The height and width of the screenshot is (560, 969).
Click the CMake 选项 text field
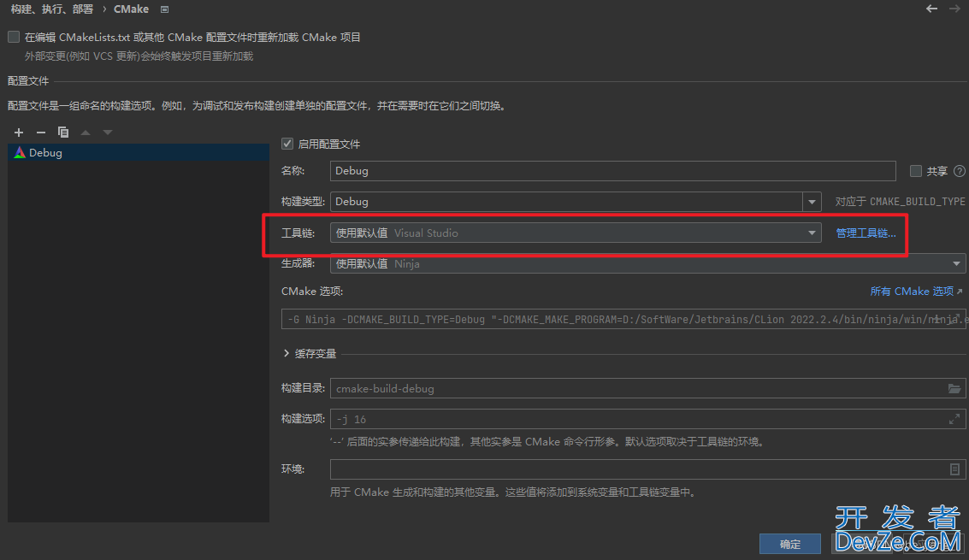coord(623,319)
